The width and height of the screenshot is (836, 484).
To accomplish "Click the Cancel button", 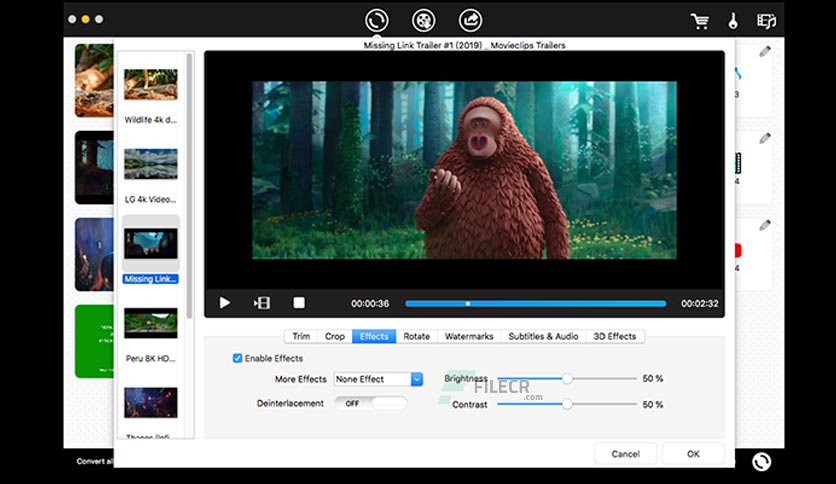I will tap(625, 454).
